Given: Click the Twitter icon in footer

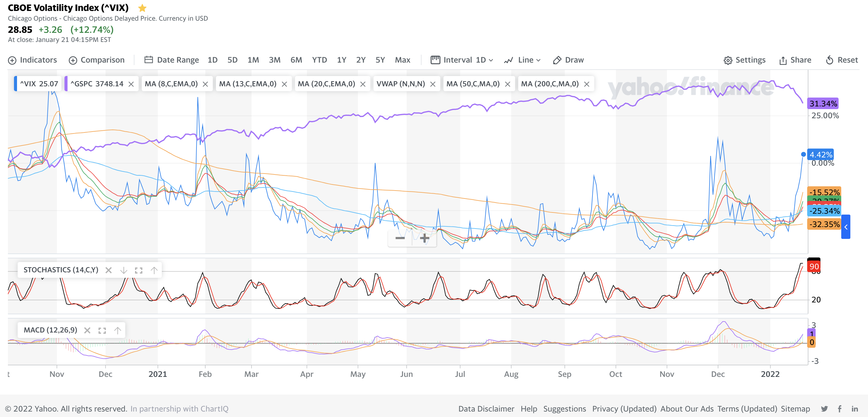Looking at the screenshot, I should [x=824, y=408].
